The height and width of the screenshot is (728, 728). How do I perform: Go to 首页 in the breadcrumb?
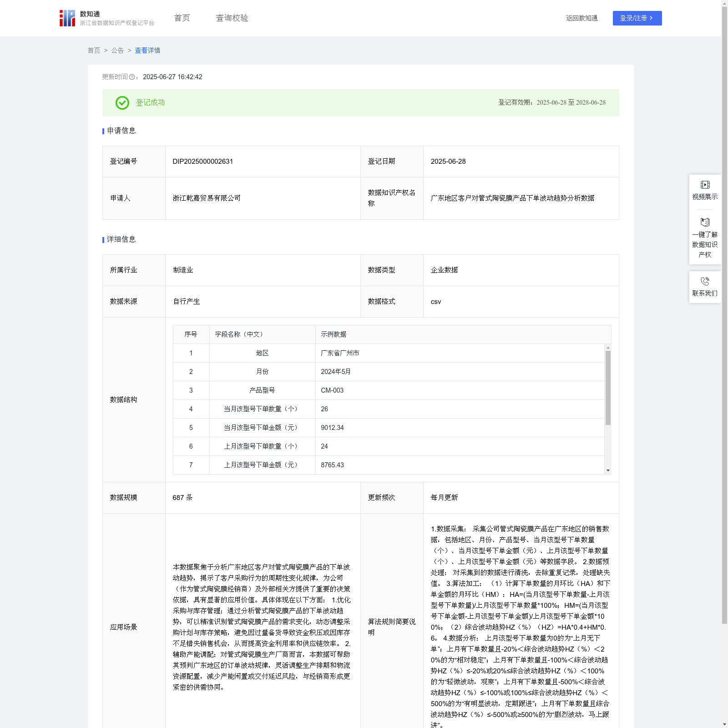pos(94,51)
